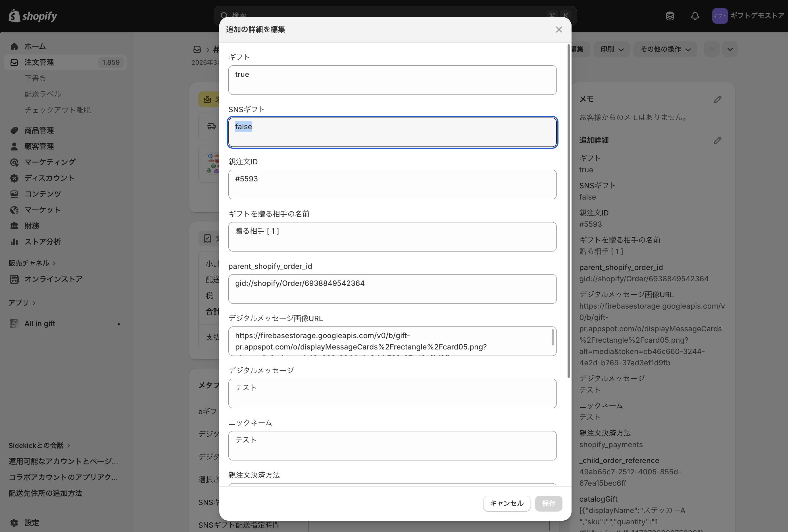Open 設定 in the sidebar
This screenshot has height=532, width=788.
(x=32, y=523)
